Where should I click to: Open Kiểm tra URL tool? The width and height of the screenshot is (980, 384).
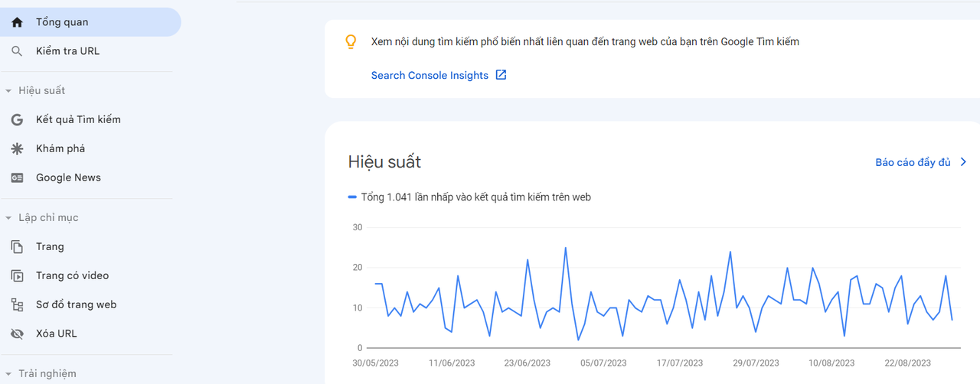90,51
